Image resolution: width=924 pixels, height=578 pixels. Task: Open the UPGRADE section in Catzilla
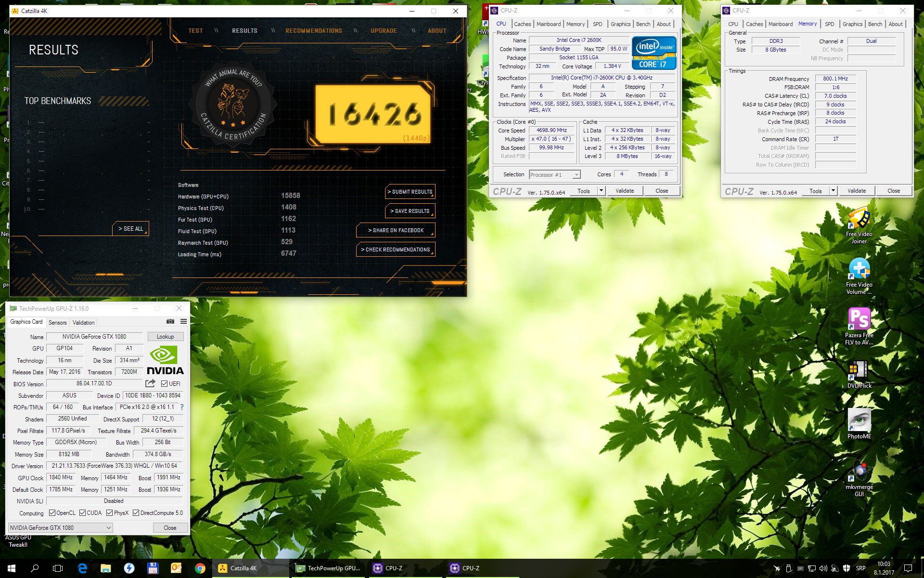384,31
